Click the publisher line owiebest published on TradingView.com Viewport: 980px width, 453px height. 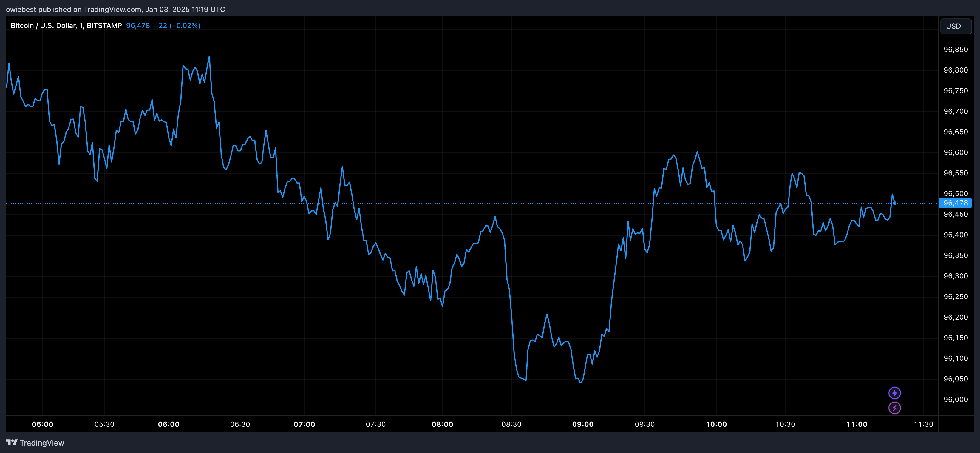click(115, 9)
